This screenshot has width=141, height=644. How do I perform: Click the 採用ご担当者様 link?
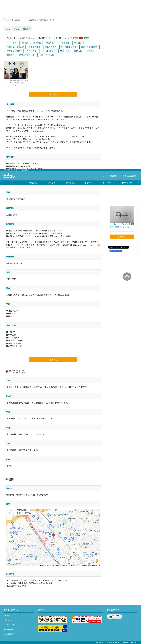(x=129, y=176)
